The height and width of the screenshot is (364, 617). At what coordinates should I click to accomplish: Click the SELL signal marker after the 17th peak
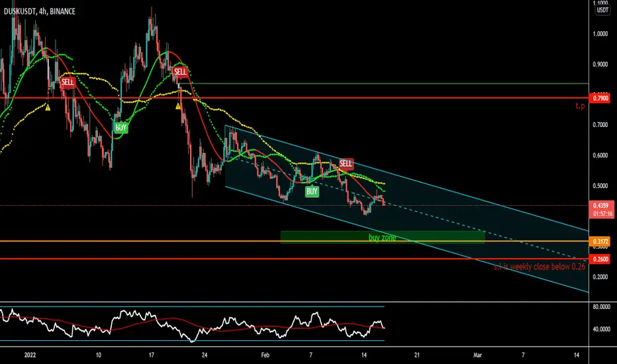coord(180,72)
